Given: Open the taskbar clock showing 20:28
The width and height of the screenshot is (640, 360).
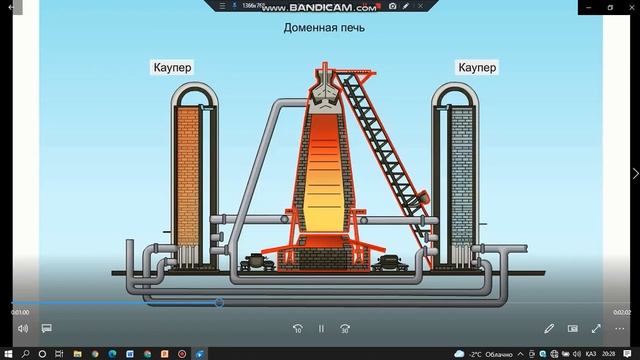Looking at the screenshot, I should [609, 354].
